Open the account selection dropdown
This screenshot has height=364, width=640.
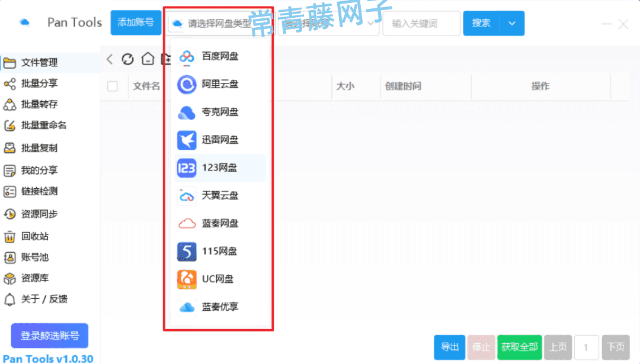pos(328,23)
